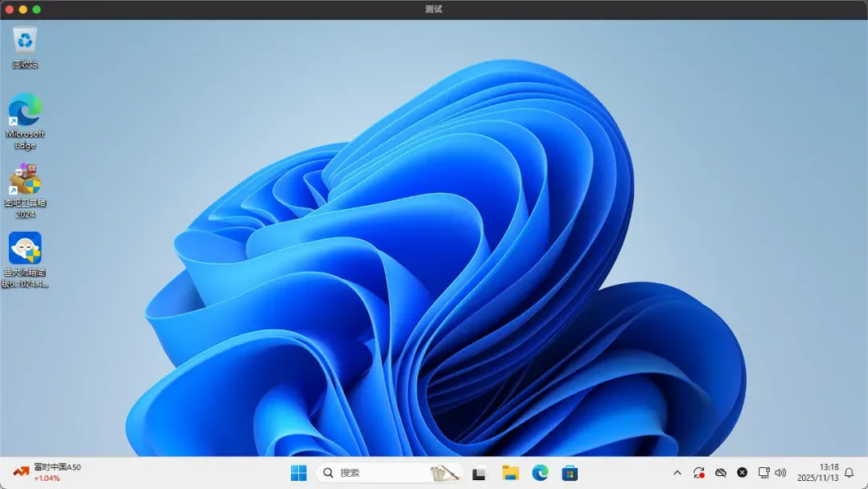Image resolution: width=868 pixels, height=489 pixels.
Task: Open Microsoft Store from the taskbar
Action: [570, 473]
